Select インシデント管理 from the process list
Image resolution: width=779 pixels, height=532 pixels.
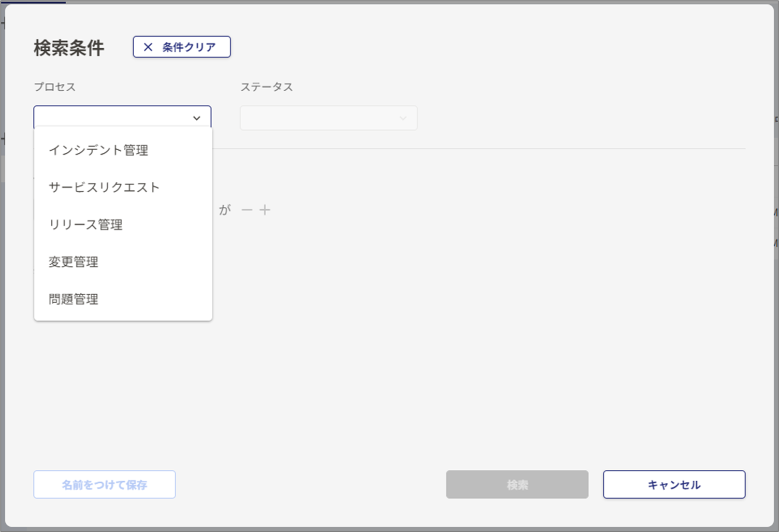click(x=98, y=150)
